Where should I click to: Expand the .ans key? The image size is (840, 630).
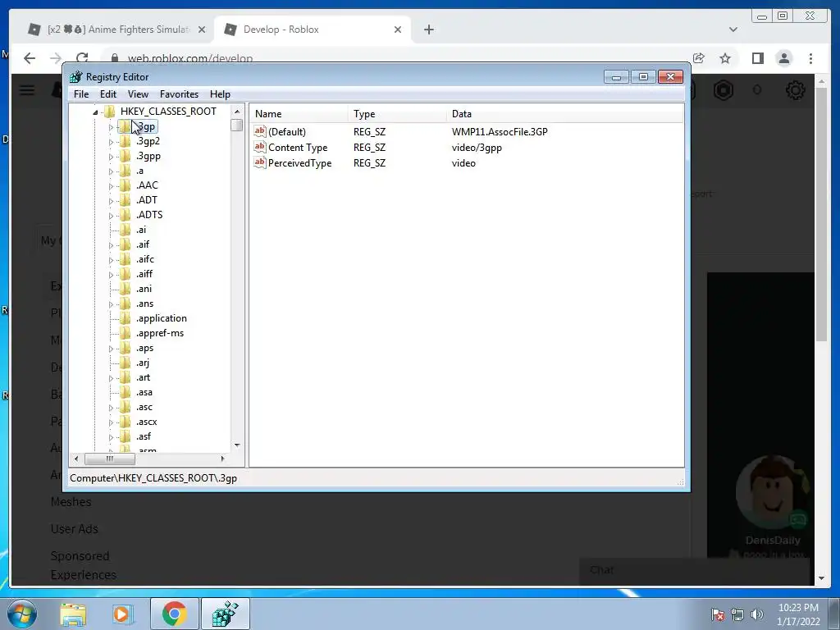(111, 304)
